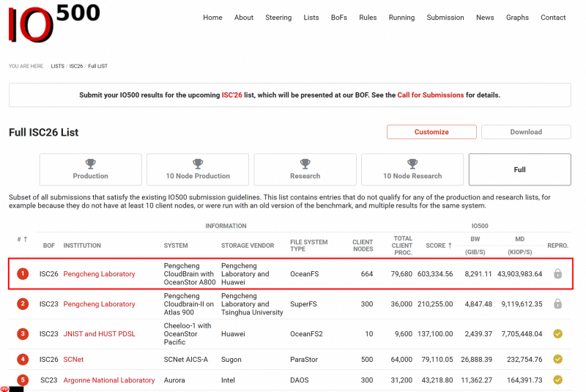The width and height of the screenshot is (586, 392).
Task: Click the lock icon in SuperFS row
Action: point(557,304)
